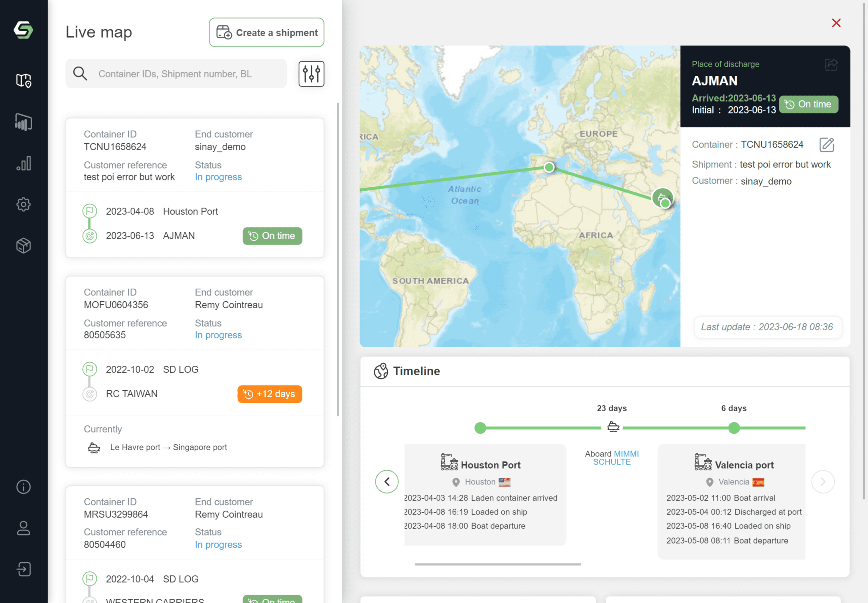The width and height of the screenshot is (868, 603).
Task: Open search filter options
Action: [312, 73]
